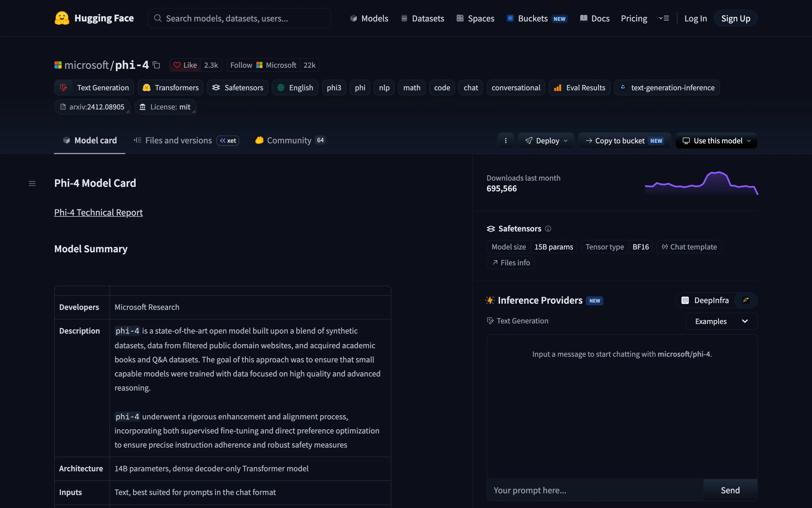Screen dimensions: 812x508
Task: Click the Eval Results bar chart tag
Action: click(579, 88)
